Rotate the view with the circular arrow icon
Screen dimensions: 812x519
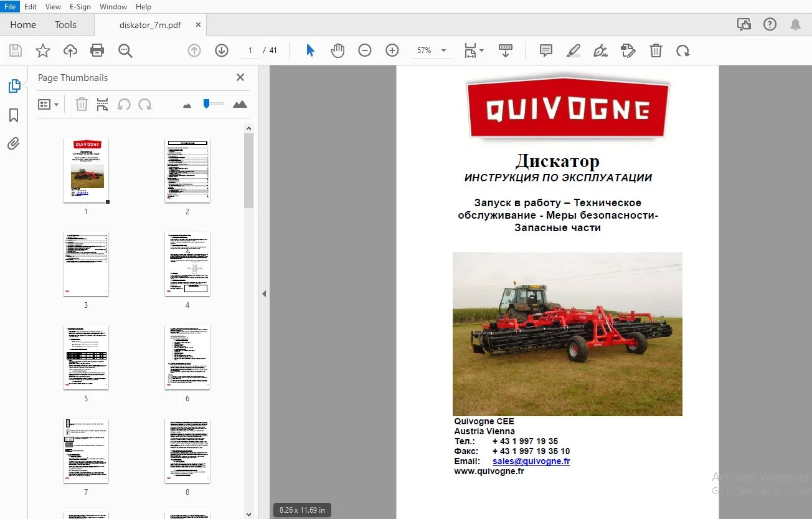coord(683,50)
